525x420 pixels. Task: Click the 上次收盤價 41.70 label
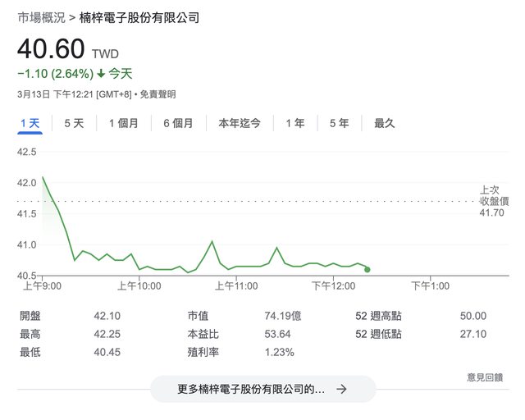(x=494, y=201)
